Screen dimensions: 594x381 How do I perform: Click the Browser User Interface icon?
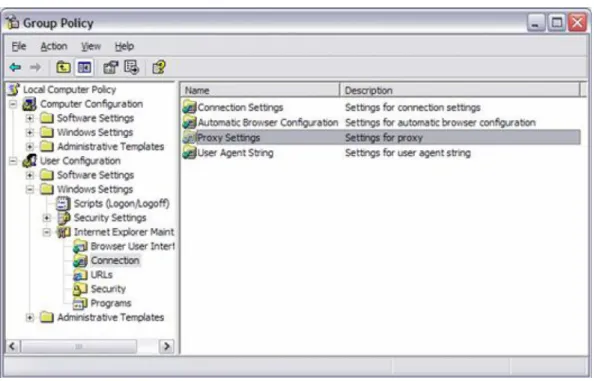[80, 246]
